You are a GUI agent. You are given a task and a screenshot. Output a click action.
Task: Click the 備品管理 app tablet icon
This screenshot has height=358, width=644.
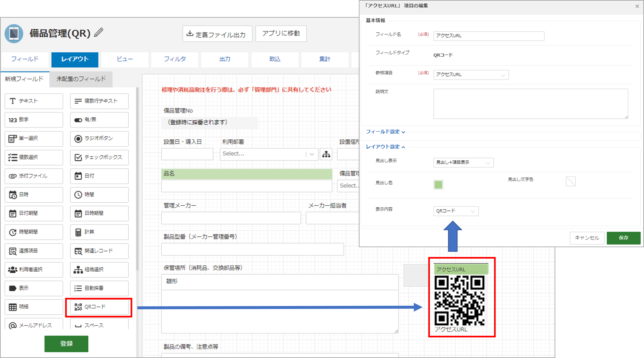(14, 33)
